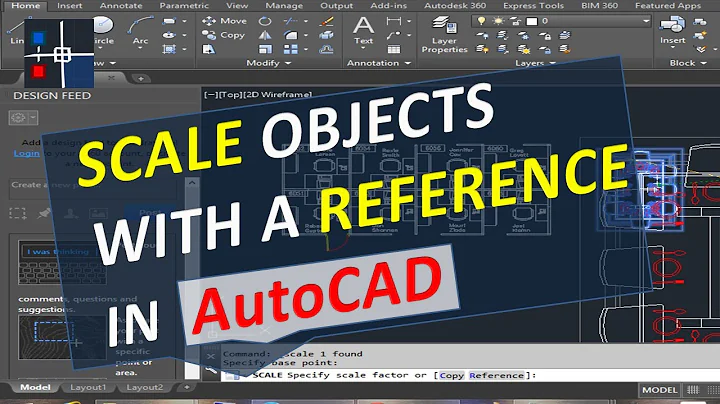Click the Match Layer icon
This screenshot has height=404, width=720.
pyautogui.click(x=565, y=49)
